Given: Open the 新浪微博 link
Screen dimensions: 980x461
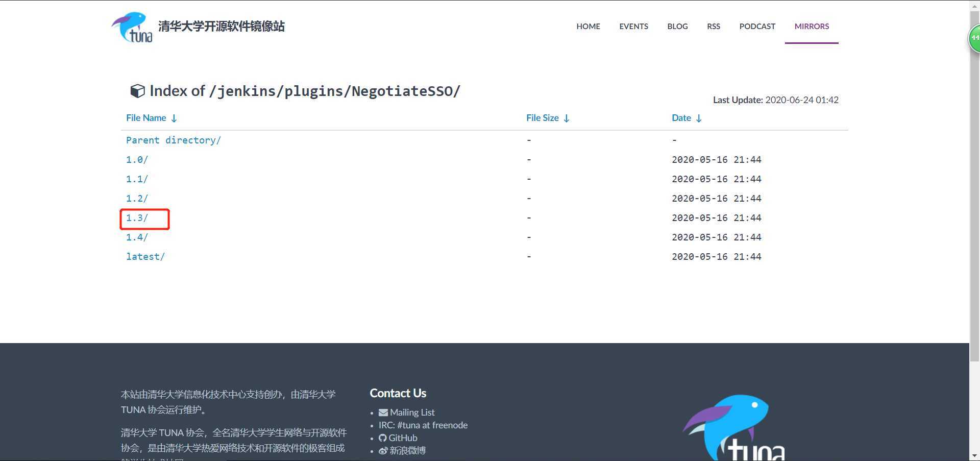Looking at the screenshot, I should coord(407,451).
